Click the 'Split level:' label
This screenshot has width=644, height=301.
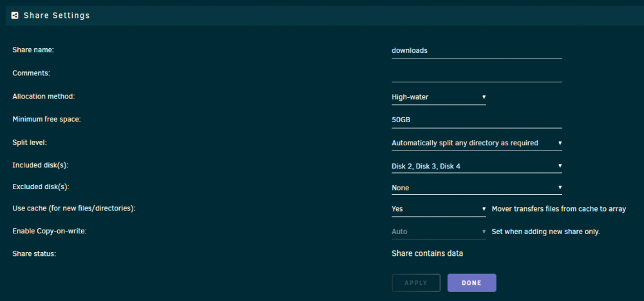(x=30, y=142)
